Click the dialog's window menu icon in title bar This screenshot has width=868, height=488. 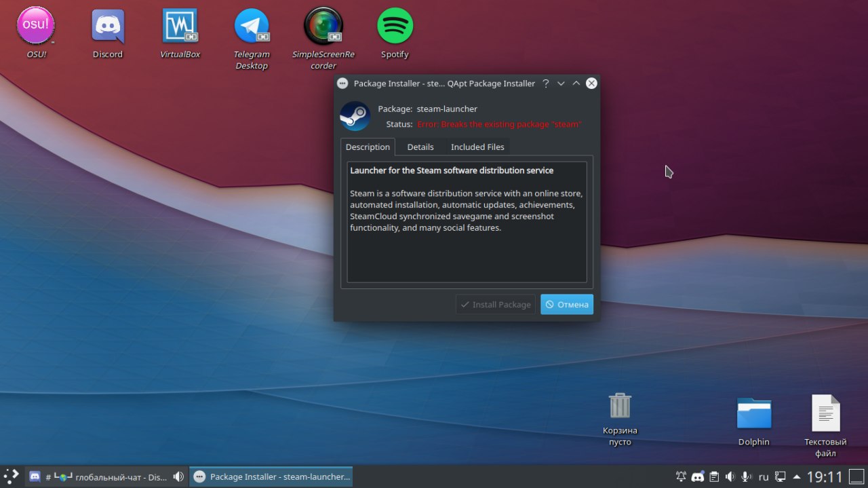click(x=342, y=83)
